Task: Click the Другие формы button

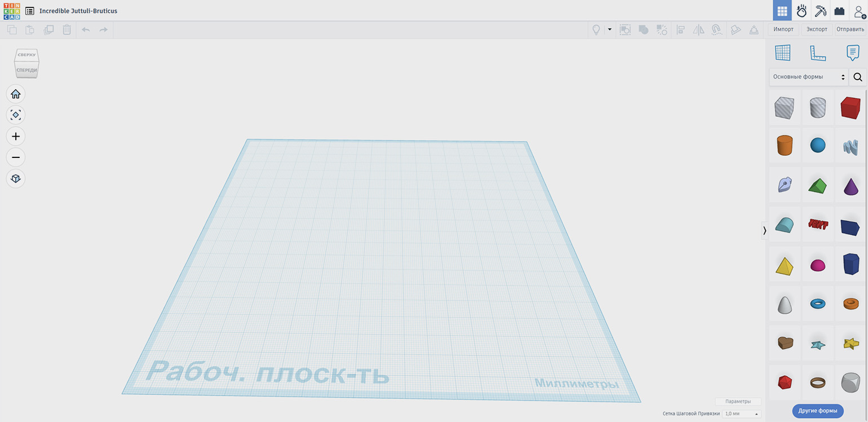Action: 817,411
